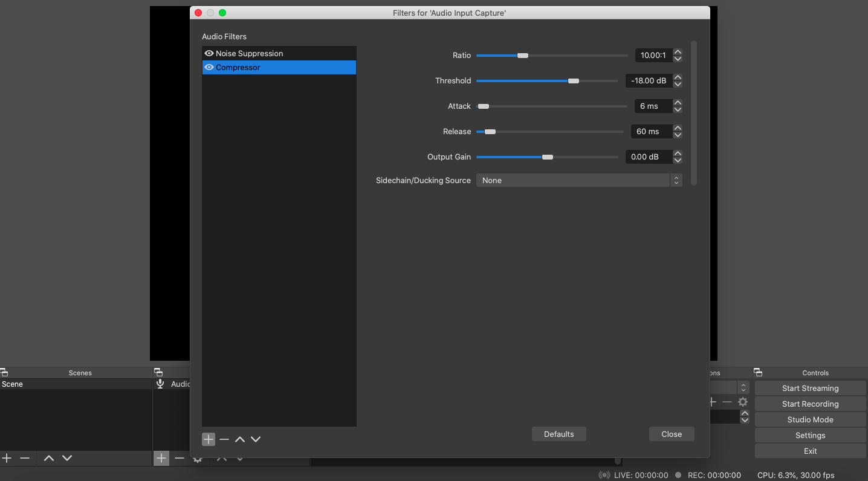
Task: Open the Sidechain/Ducking Source dropdown
Action: pyautogui.click(x=579, y=181)
